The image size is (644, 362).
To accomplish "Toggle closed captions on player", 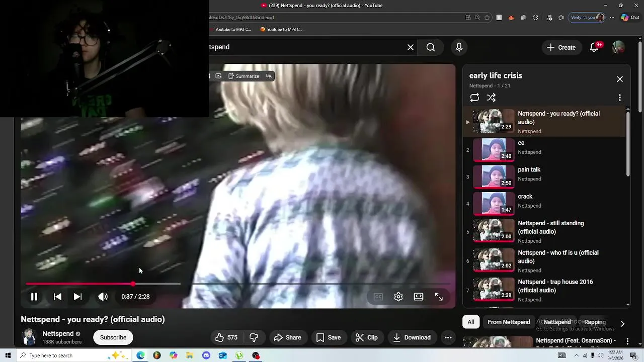I will pyautogui.click(x=378, y=297).
